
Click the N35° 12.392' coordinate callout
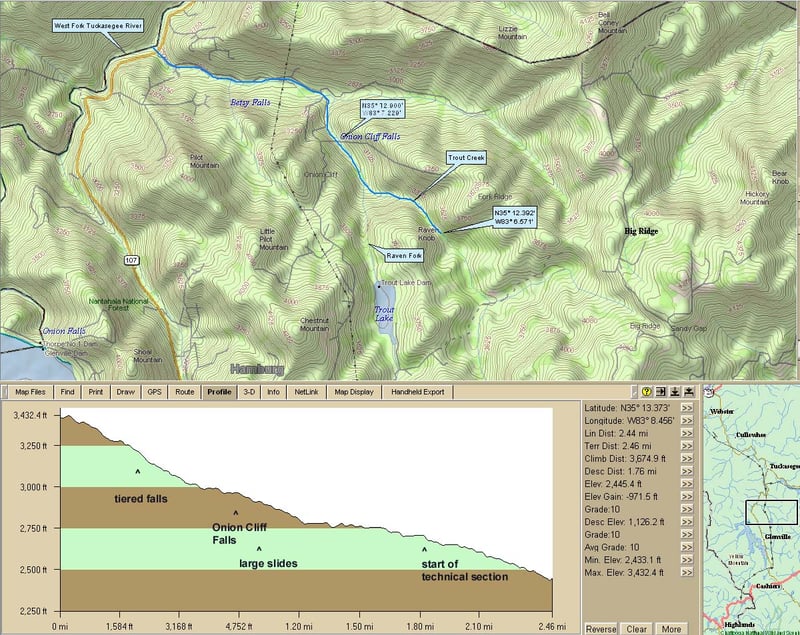(514, 217)
